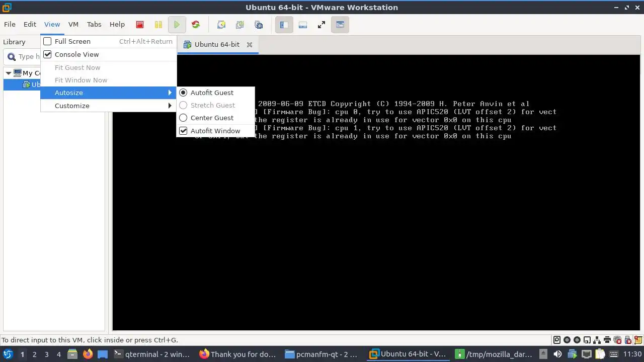
Task: Click the volume speaker tray icon
Action: pyautogui.click(x=557, y=354)
